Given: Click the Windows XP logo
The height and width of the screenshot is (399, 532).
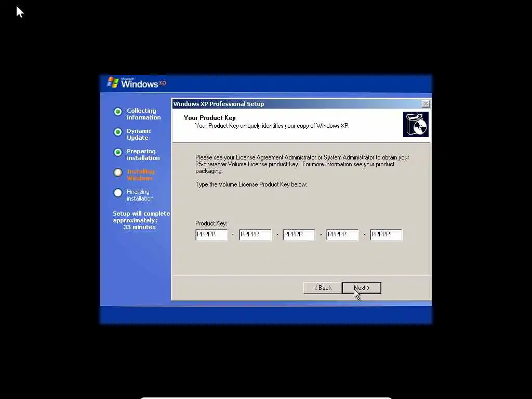Looking at the screenshot, I should tap(137, 83).
